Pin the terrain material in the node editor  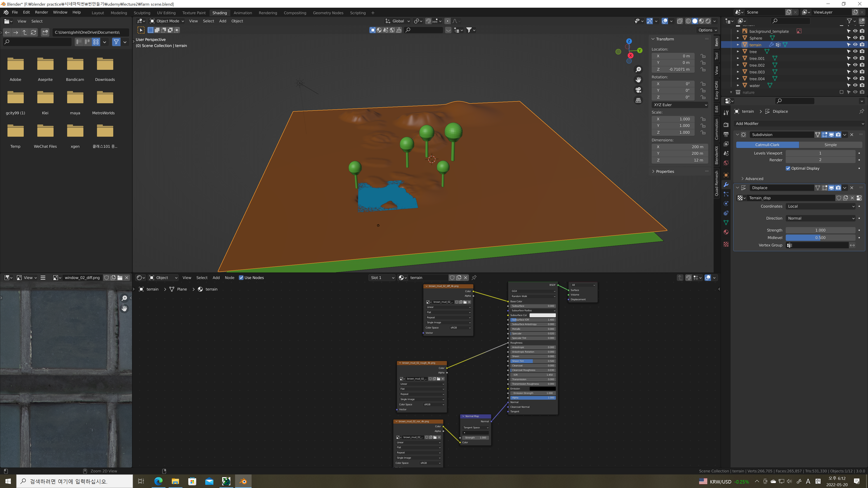pyautogui.click(x=474, y=277)
